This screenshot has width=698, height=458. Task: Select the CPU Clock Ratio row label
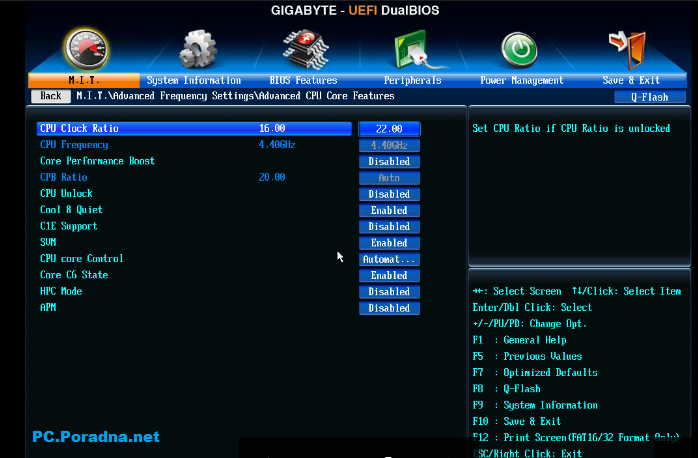[79, 129]
